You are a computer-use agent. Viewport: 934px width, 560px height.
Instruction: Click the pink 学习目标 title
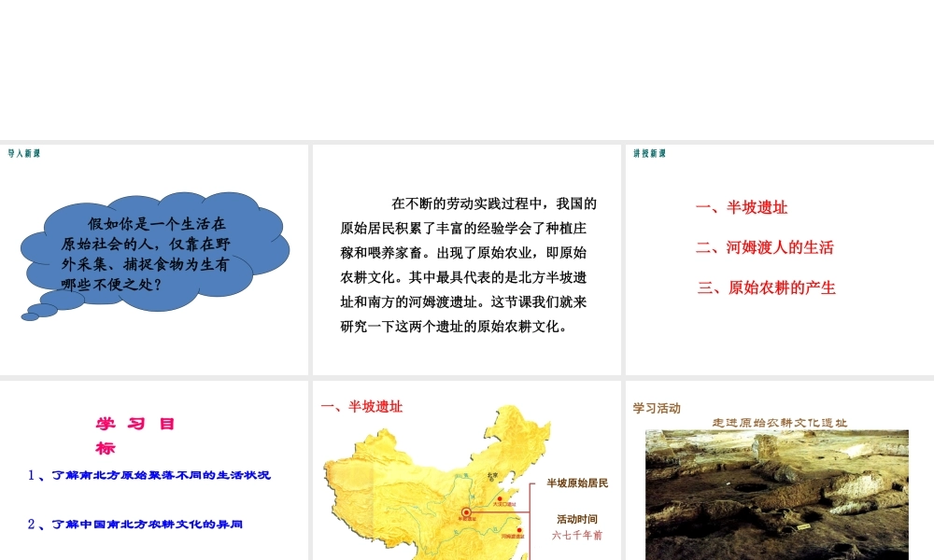134,436
